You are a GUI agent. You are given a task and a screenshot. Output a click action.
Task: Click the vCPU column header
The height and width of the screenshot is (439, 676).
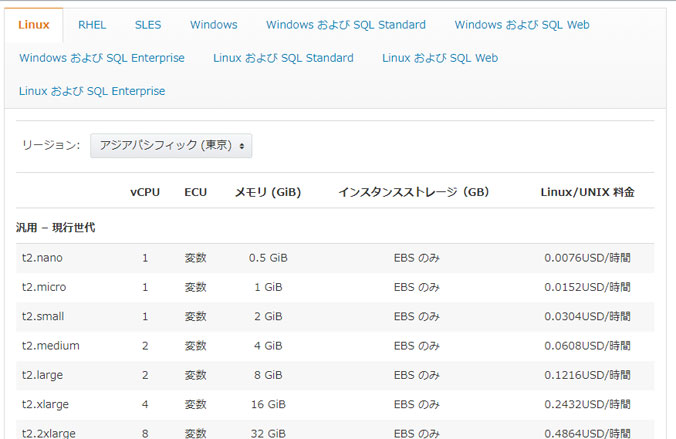(145, 191)
